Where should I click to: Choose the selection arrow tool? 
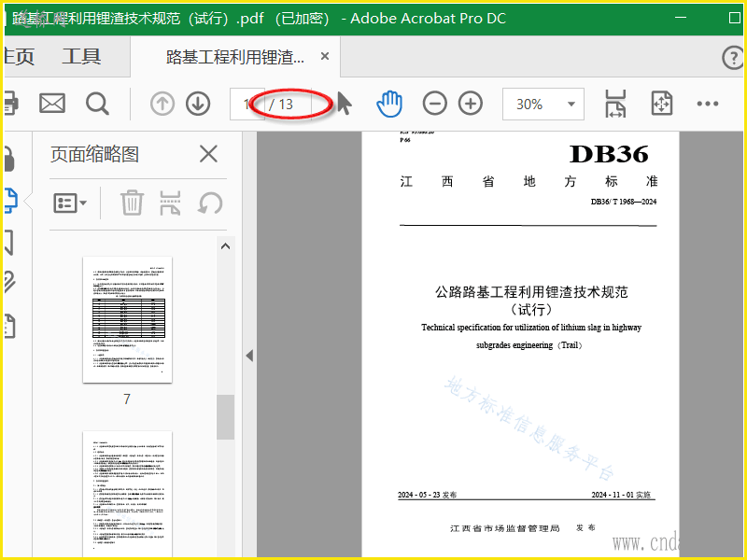tap(344, 103)
